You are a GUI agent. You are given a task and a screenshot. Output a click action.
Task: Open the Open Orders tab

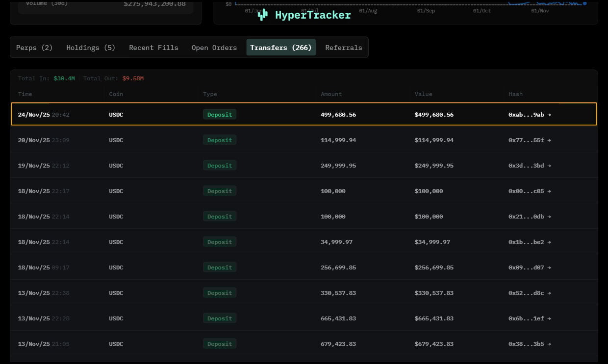point(214,47)
